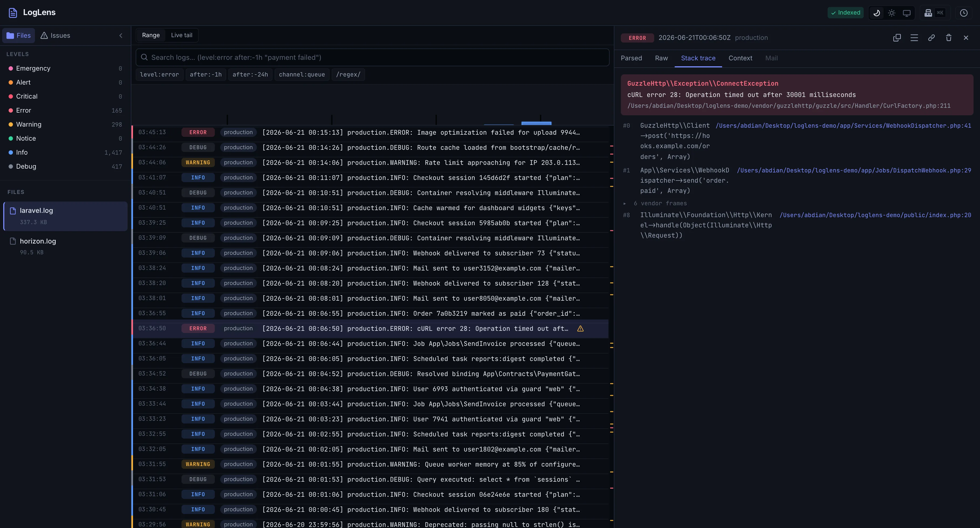This screenshot has width=980, height=528.
Task: Click WARNING badge on 03:31:55 row
Action: 198,464
